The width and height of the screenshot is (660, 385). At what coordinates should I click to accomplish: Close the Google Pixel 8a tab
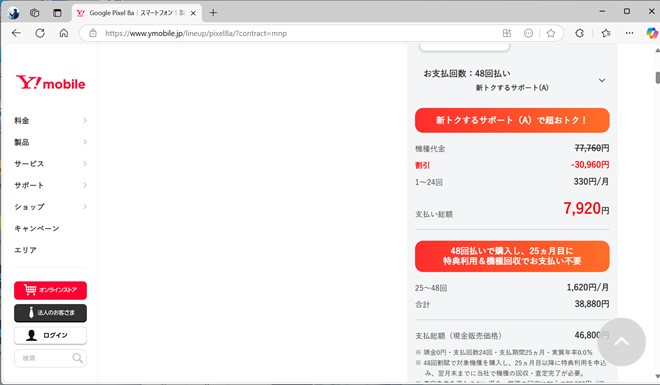pos(193,13)
